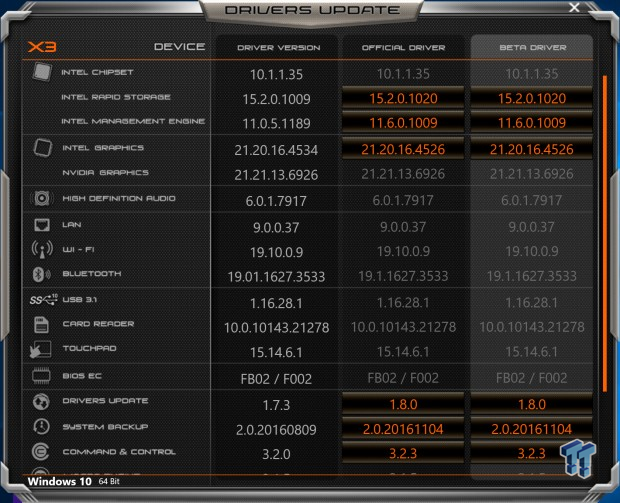Click installed Drivers Update version 1.7.3
Viewport: 620px width, 503px height.
tap(276, 405)
